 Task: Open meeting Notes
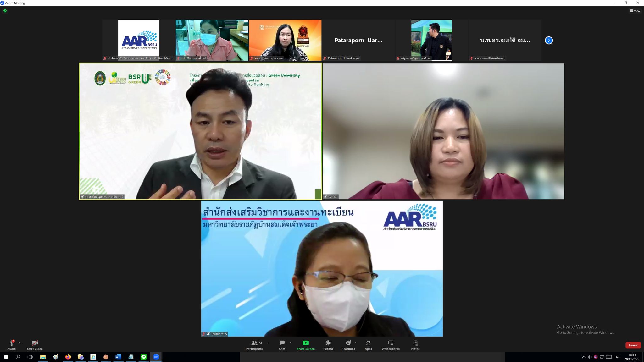click(x=415, y=345)
